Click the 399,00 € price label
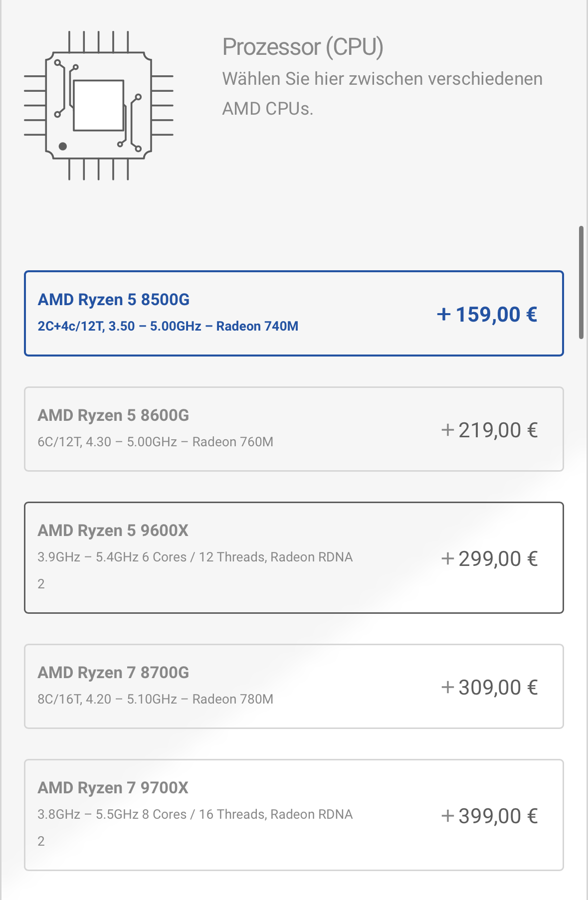The height and width of the screenshot is (900, 588). pos(498,816)
